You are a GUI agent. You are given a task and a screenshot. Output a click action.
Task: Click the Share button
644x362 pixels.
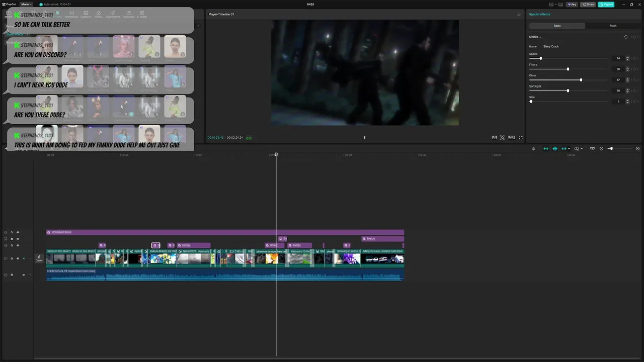point(587,5)
